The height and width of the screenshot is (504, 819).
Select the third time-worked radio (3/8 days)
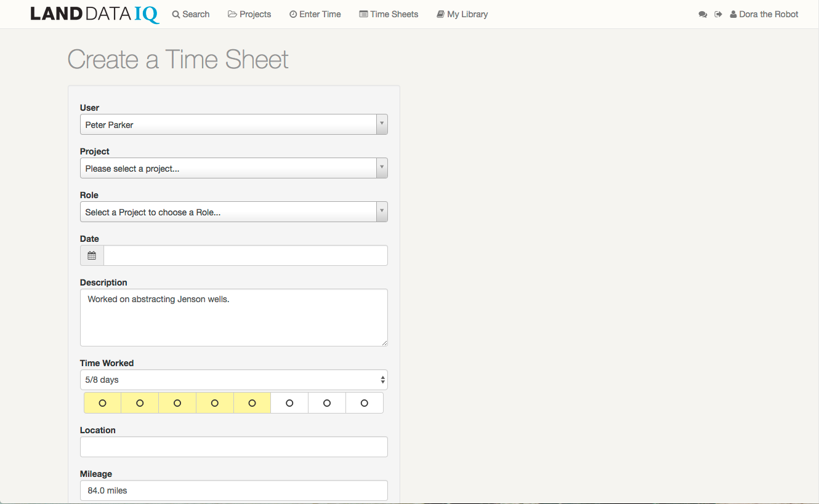point(177,403)
